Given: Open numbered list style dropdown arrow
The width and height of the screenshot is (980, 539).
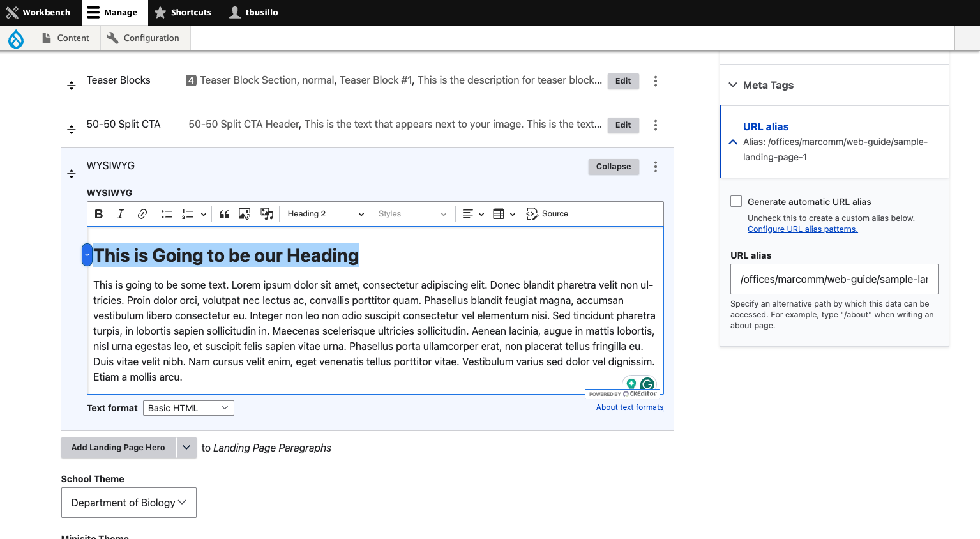Looking at the screenshot, I should pyautogui.click(x=204, y=214).
